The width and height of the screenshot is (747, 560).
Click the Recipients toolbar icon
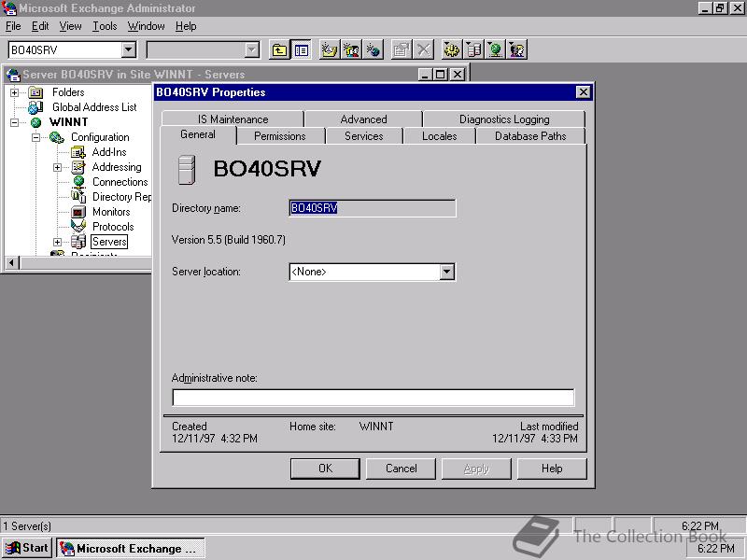pyautogui.click(x=517, y=50)
